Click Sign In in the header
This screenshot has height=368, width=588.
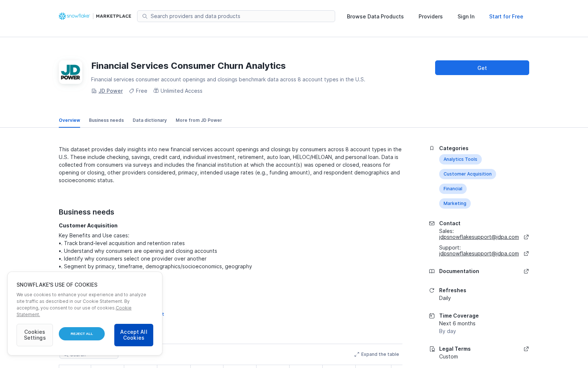pyautogui.click(x=466, y=17)
